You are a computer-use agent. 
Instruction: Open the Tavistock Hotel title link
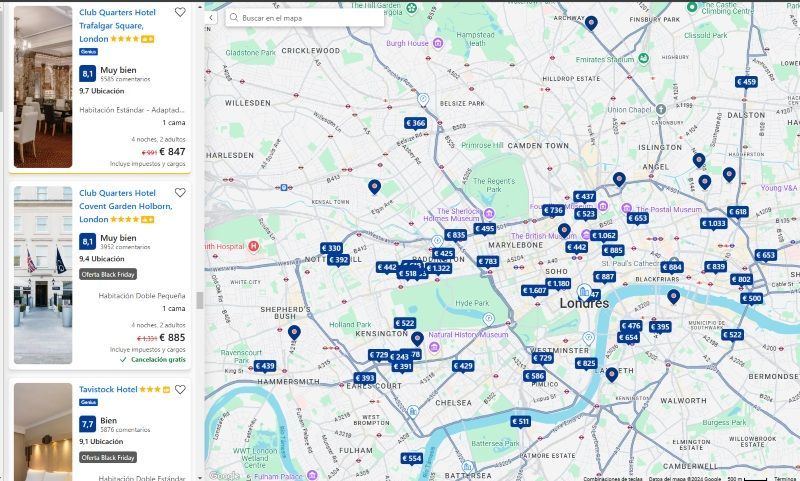(x=108, y=389)
